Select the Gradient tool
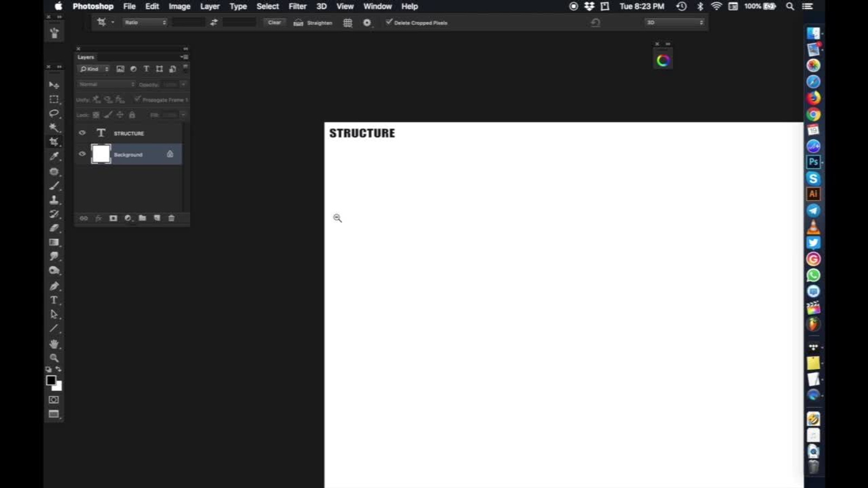Screen dimensions: 868x488 coord(54,242)
